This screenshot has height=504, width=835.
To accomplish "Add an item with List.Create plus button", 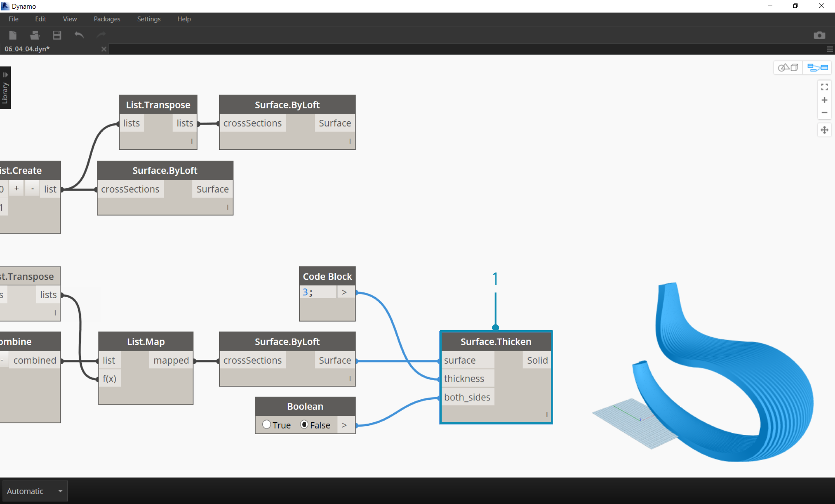I will [16, 188].
